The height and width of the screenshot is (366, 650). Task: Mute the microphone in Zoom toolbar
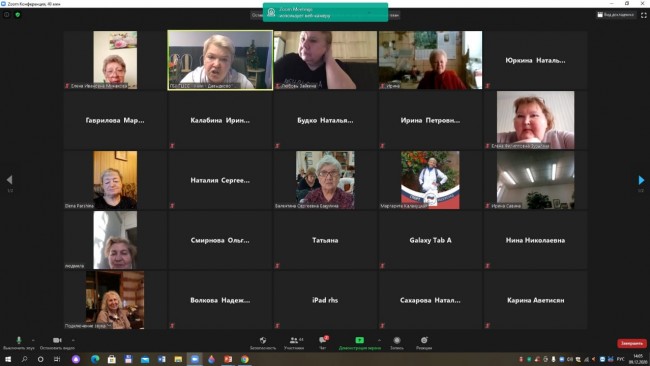[x=18, y=340]
